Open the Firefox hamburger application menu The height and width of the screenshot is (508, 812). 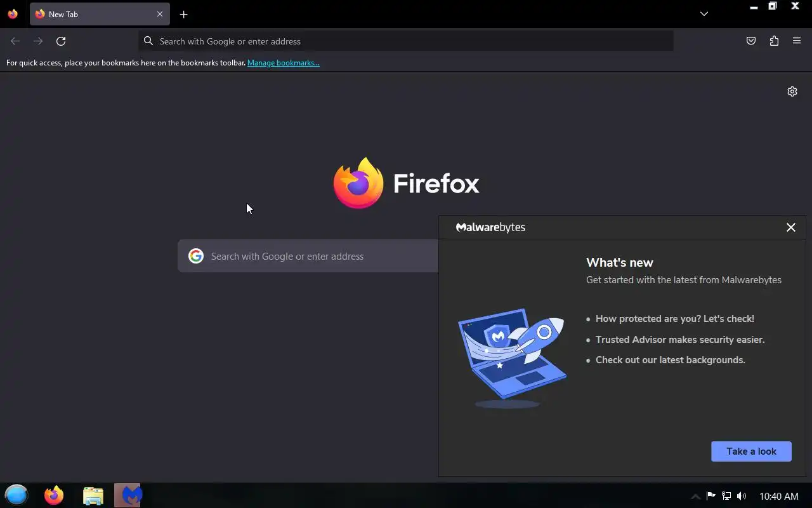point(797,41)
